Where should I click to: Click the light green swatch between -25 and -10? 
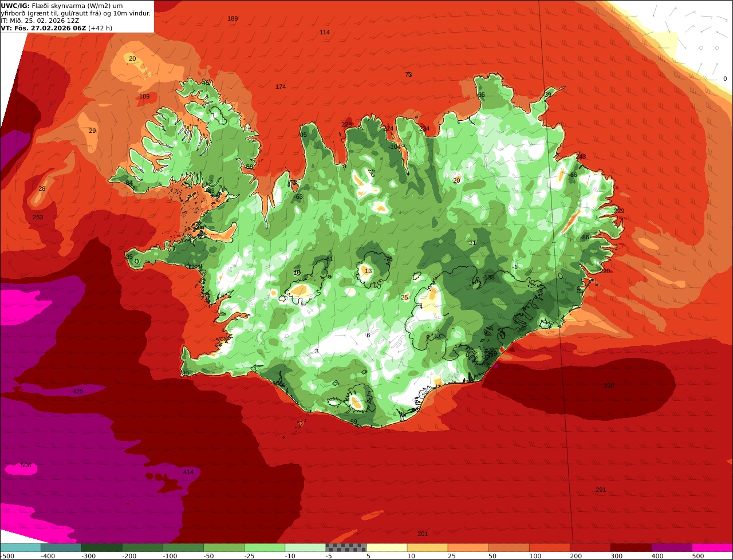[x=264, y=547]
